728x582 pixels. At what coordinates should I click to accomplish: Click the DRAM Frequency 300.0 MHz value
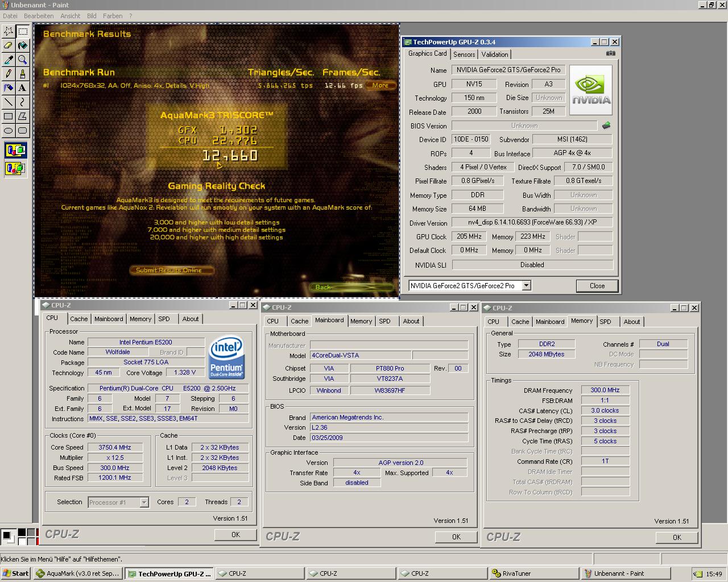click(x=605, y=390)
